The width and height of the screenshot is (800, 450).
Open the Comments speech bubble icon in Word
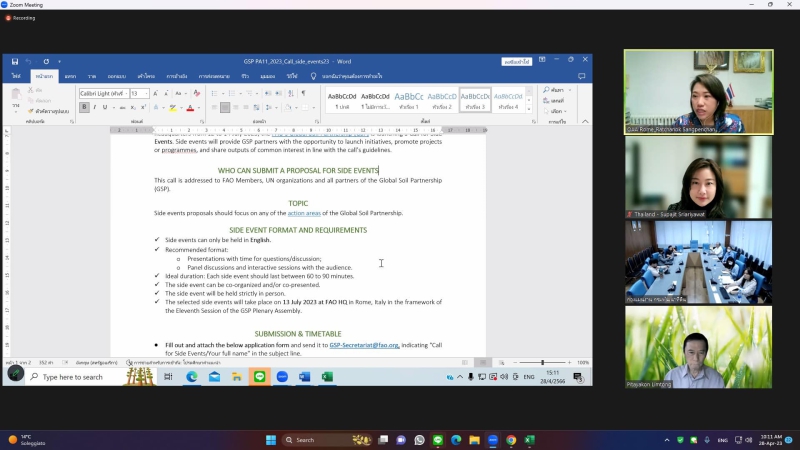pyautogui.click(x=582, y=76)
